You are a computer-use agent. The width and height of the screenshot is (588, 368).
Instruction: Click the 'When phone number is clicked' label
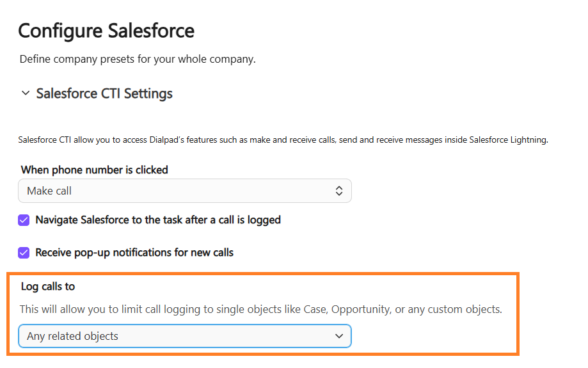95,170
